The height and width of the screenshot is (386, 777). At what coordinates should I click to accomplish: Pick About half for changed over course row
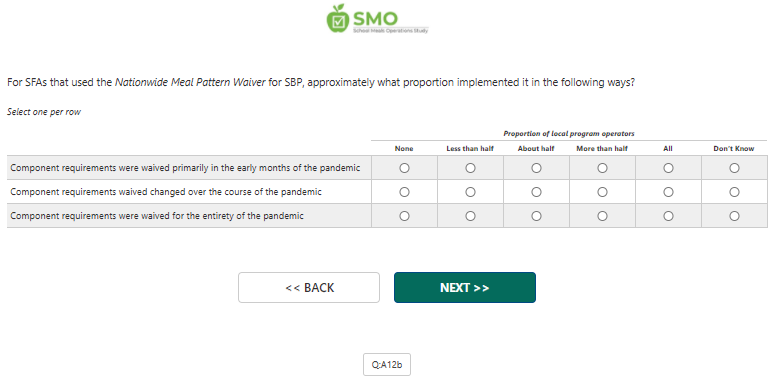536,192
